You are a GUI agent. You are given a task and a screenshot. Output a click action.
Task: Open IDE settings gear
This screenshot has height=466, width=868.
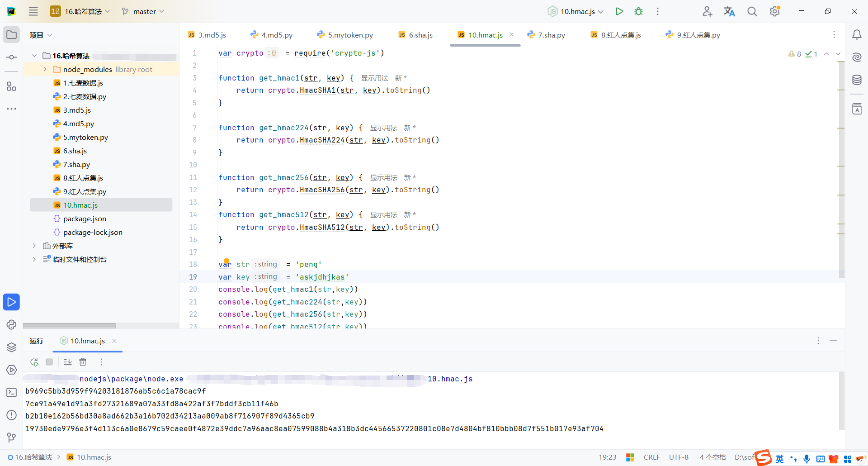775,11
